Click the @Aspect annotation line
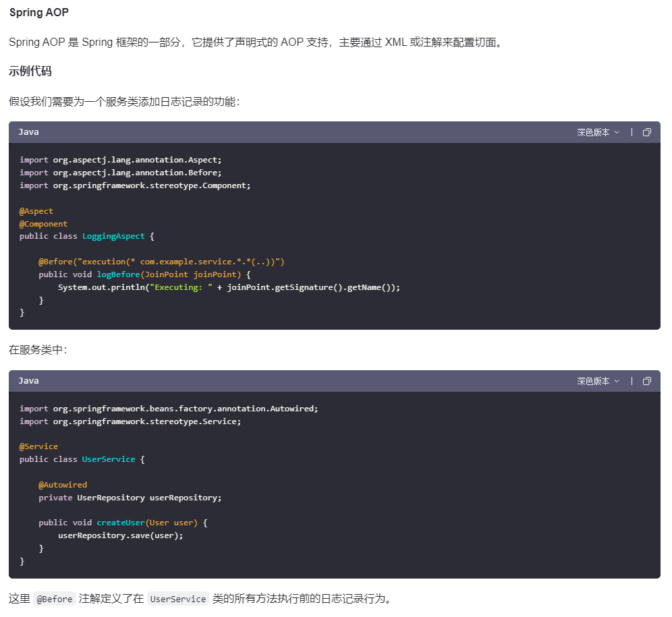The width and height of the screenshot is (672, 617). point(36,211)
